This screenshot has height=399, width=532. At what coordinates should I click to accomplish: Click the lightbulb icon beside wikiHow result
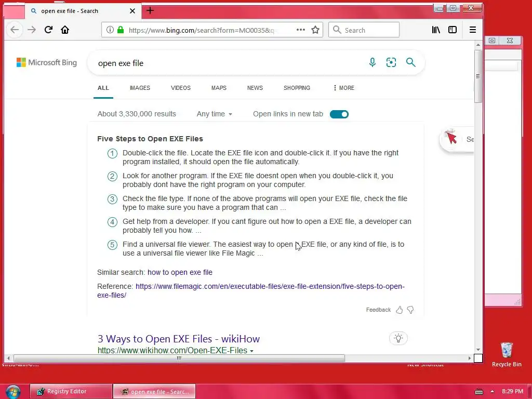point(398,338)
